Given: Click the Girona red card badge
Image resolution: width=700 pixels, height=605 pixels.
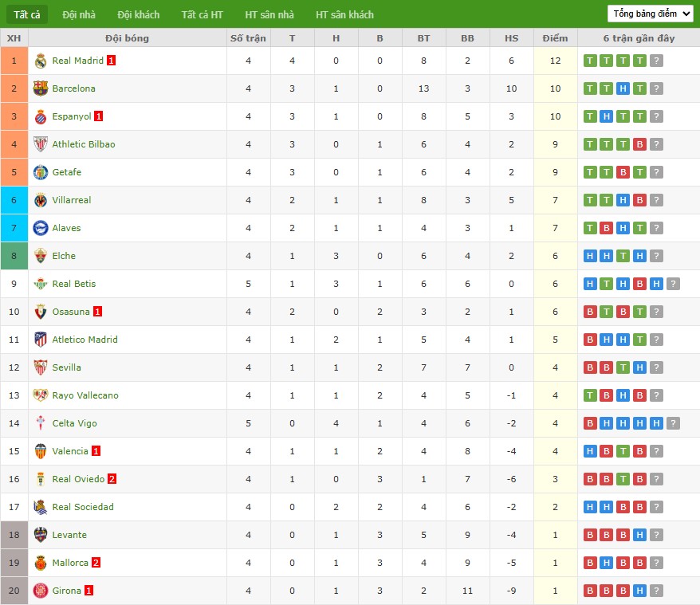Looking at the screenshot, I should [89, 591].
